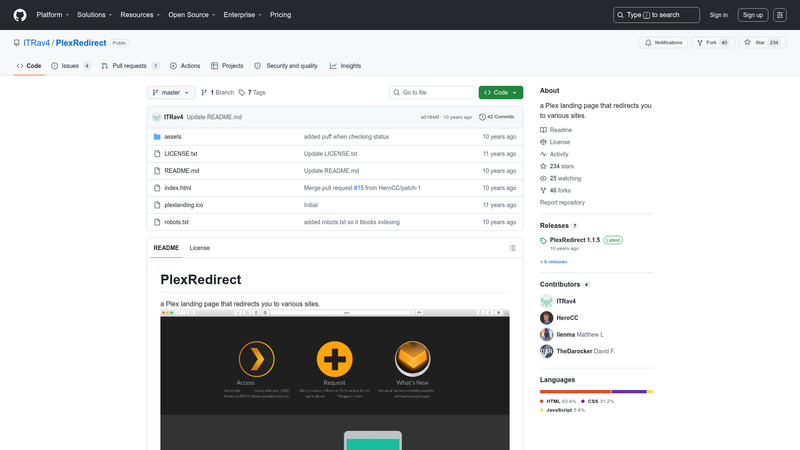
Task: Click the Type / to search box
Action: tap(656, 15)
